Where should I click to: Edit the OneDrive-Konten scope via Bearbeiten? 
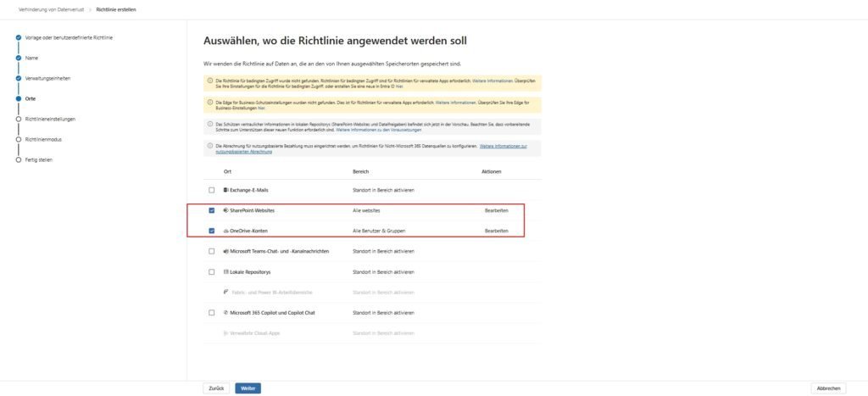point(496,231)
